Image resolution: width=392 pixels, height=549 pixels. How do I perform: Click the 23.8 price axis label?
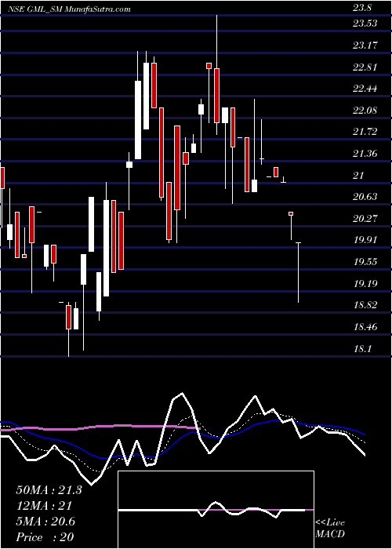[364, 9]
